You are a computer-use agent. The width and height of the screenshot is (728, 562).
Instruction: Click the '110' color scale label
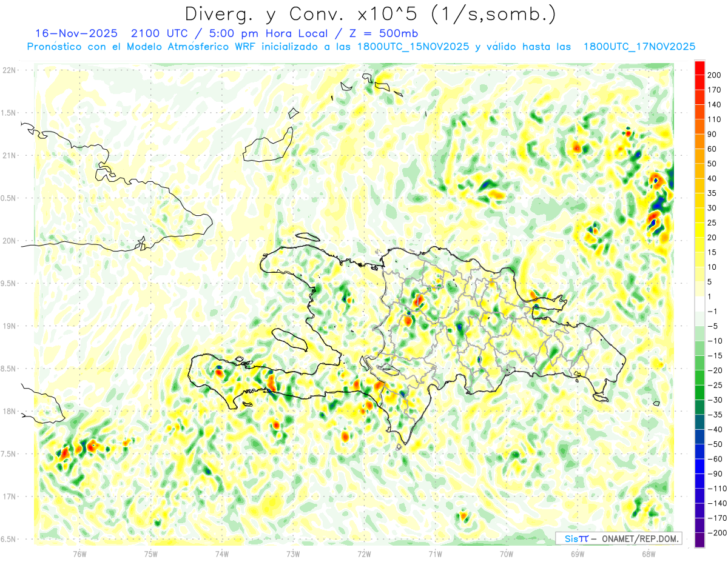[714, 119]
